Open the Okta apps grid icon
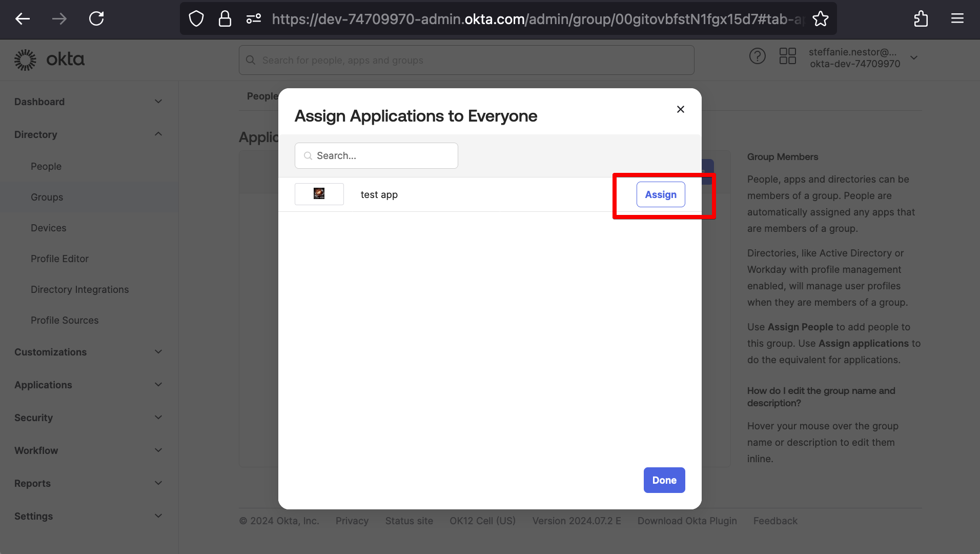980x554 pixels. (x=787, y=56)
